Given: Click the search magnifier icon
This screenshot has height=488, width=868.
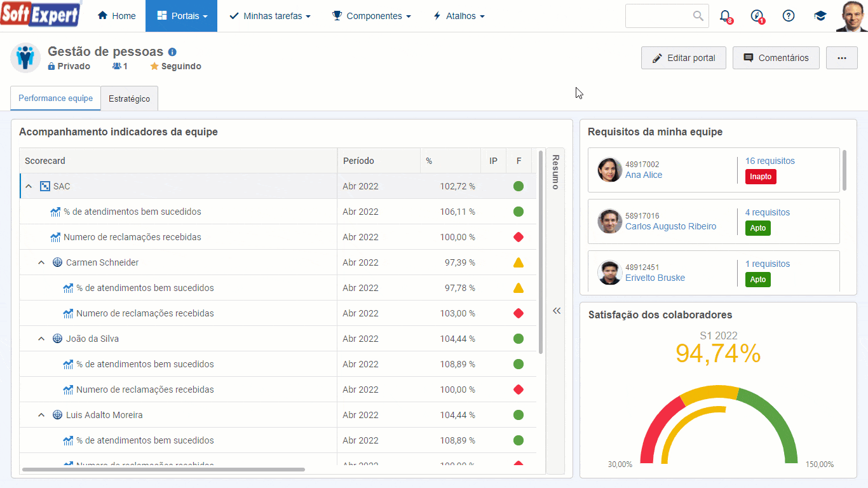Looking at the screenshot, I should (x=698, y=16).
